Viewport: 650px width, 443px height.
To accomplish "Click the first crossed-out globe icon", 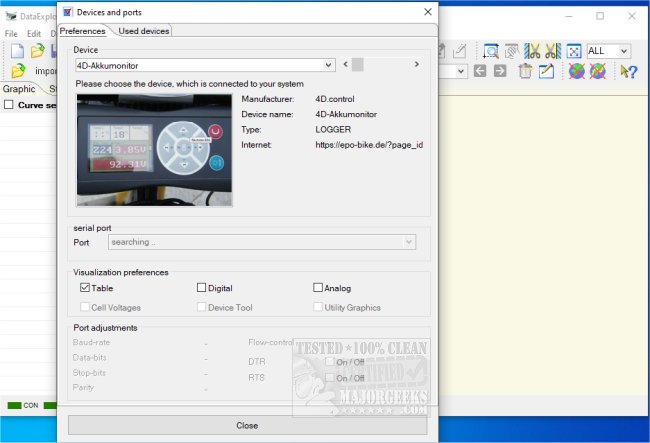I will pyautogui.click(x=577, y=71).
